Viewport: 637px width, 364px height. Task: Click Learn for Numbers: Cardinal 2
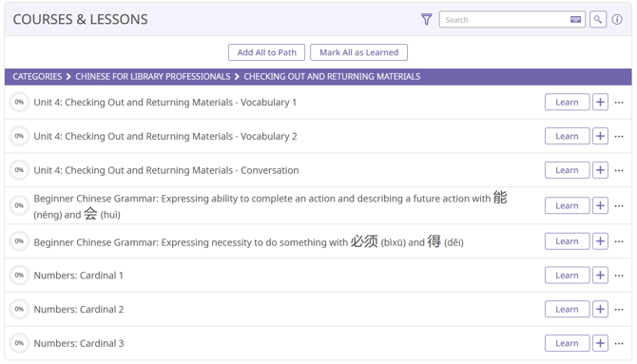point(567,309)
